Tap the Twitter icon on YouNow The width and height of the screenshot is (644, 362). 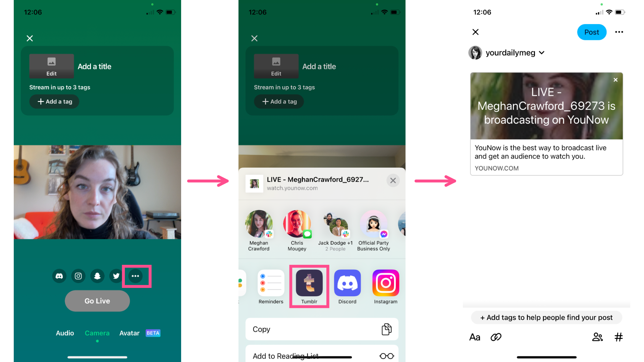coord(116,276)
